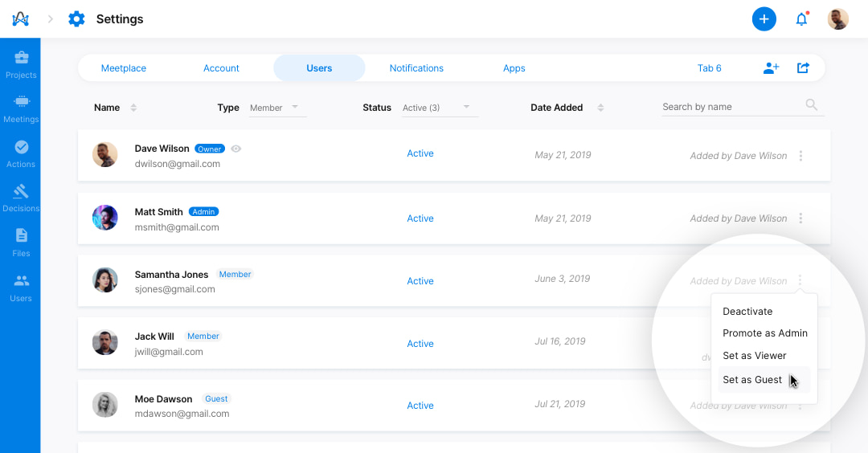
Task: Click the export share icon
Action: [x=803, y=67]
